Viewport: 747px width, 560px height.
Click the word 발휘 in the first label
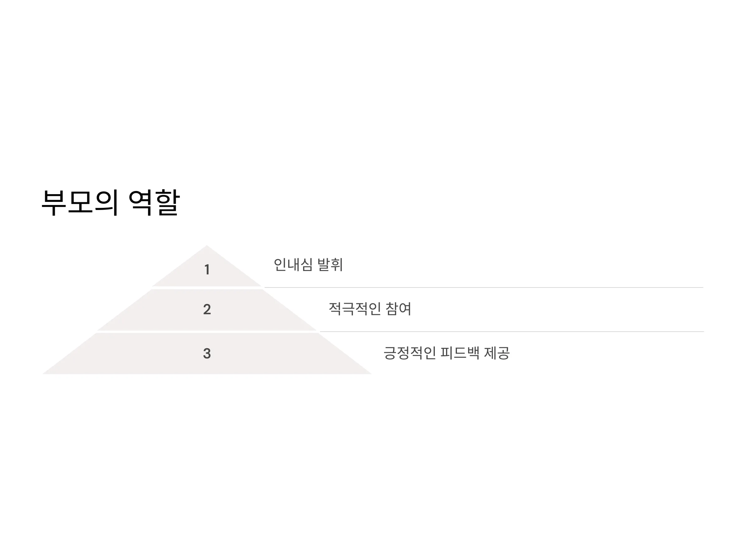[330, 265]
